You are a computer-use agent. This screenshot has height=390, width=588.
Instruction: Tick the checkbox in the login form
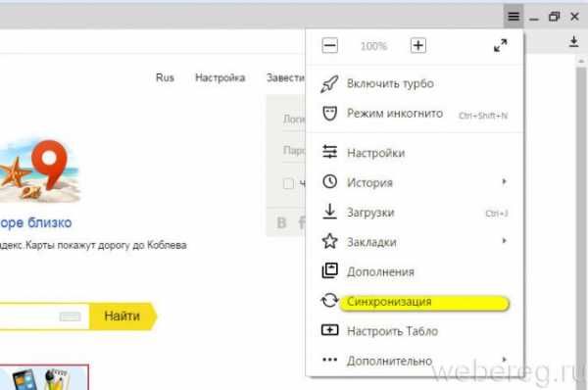point(288,184)
